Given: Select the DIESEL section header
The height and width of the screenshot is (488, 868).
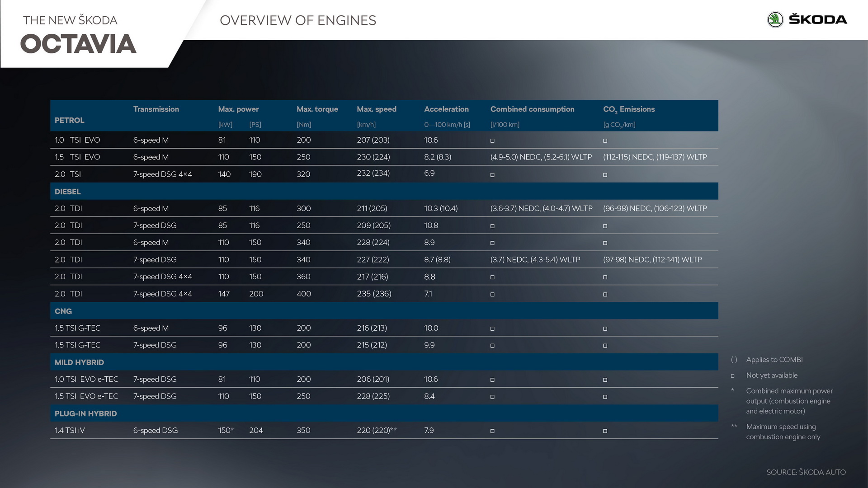Looking at the screenshot, I should (68, 192).
